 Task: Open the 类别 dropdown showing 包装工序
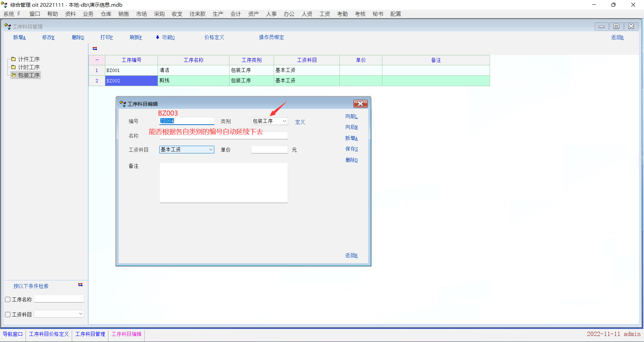[284, 121]
